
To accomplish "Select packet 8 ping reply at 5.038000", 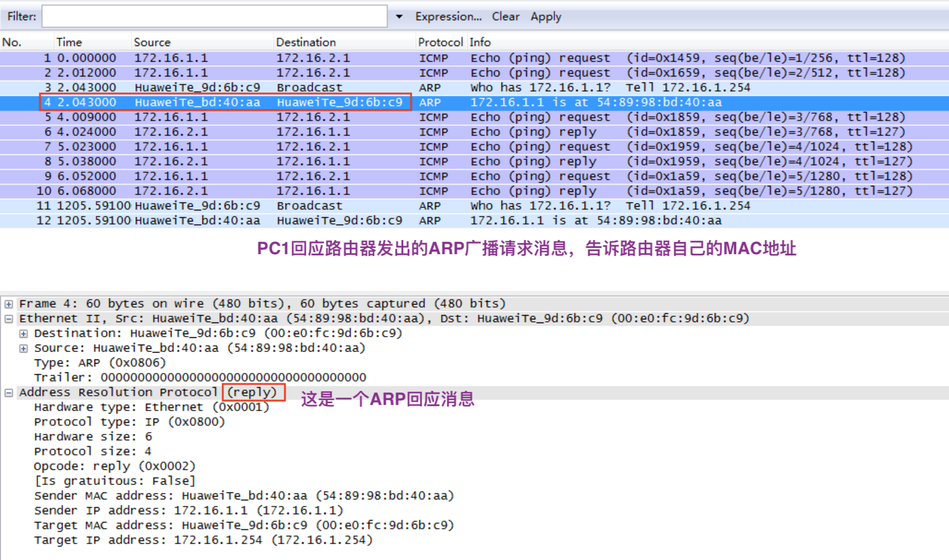I will [474, 161].
